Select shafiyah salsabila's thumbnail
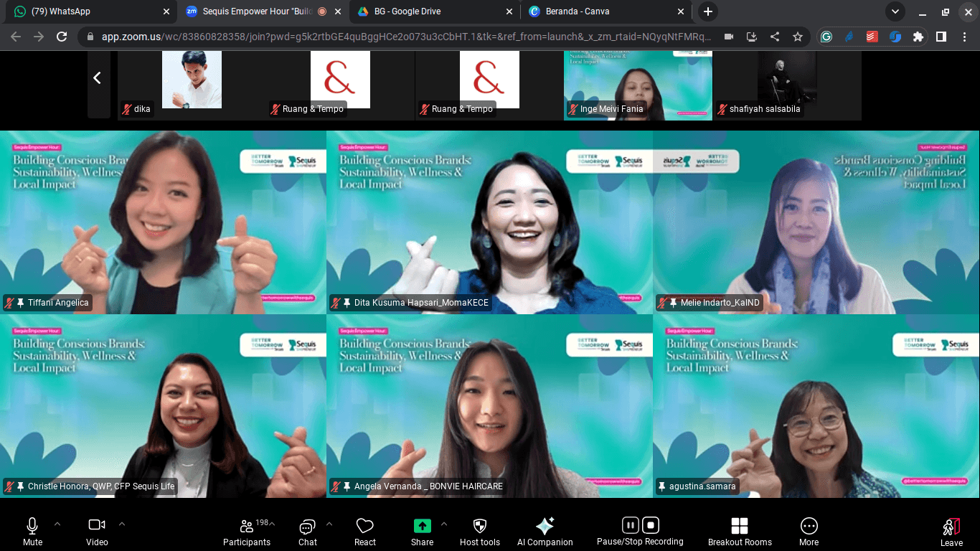 [787, 85]
